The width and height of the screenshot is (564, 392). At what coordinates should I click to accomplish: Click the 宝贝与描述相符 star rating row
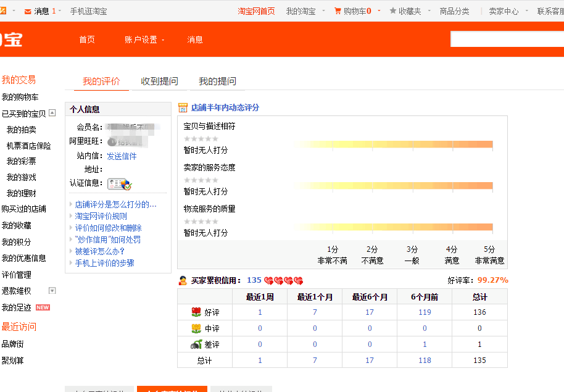(201, 138)
